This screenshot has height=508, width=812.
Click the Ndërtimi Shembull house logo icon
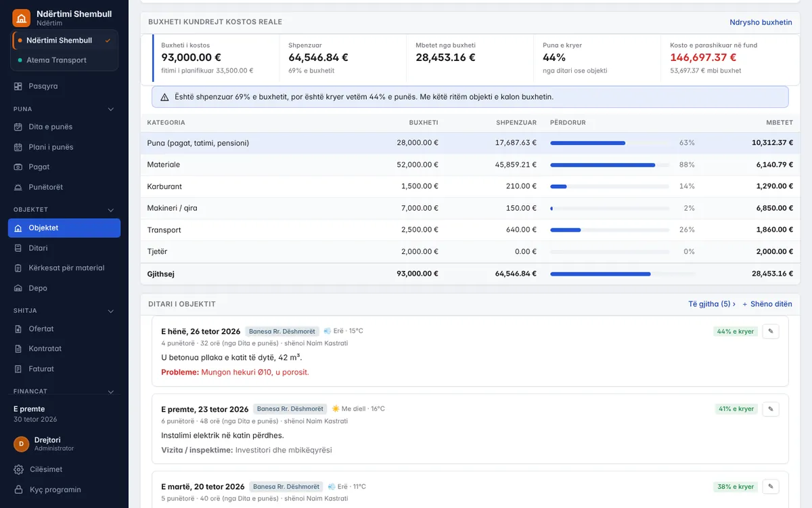pyautogui.click(x=21, y=18)
